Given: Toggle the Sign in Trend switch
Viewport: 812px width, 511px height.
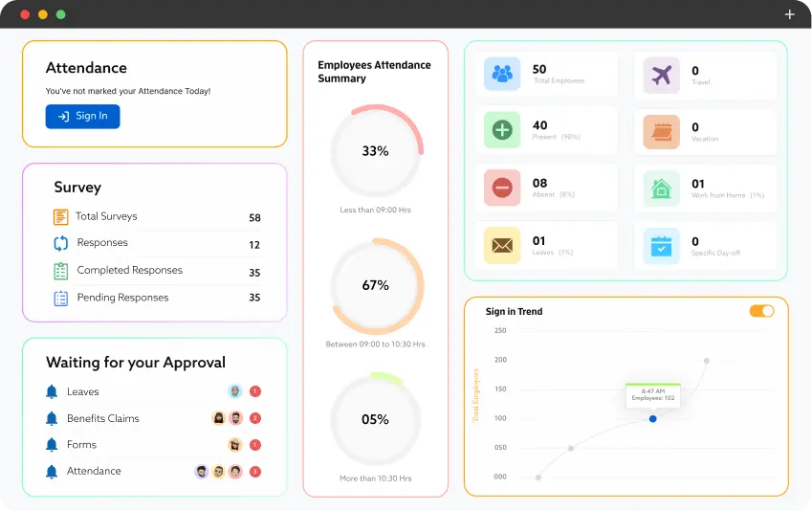Looking at the screenshot, I should [761, 311].
